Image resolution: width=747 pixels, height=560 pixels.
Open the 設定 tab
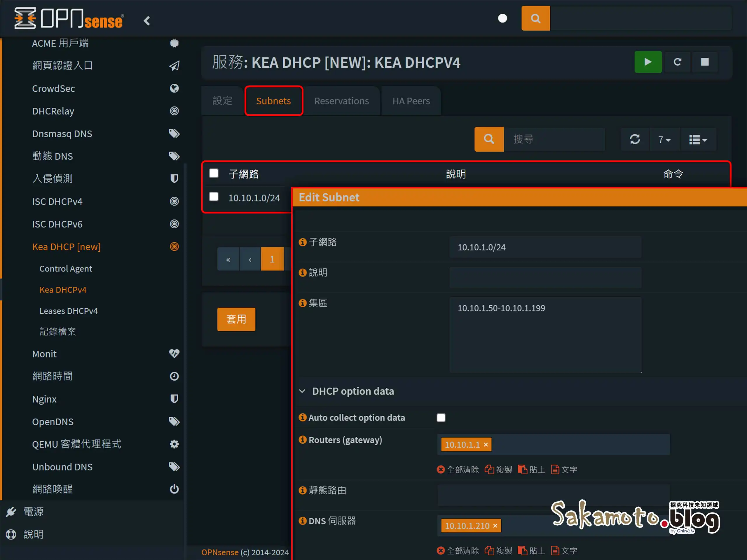coord(223,101)
